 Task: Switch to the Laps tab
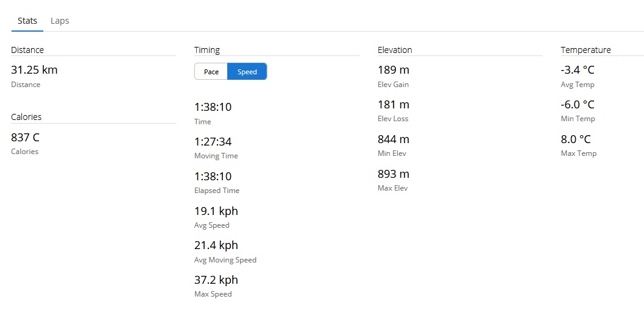[x=60, y=21]
